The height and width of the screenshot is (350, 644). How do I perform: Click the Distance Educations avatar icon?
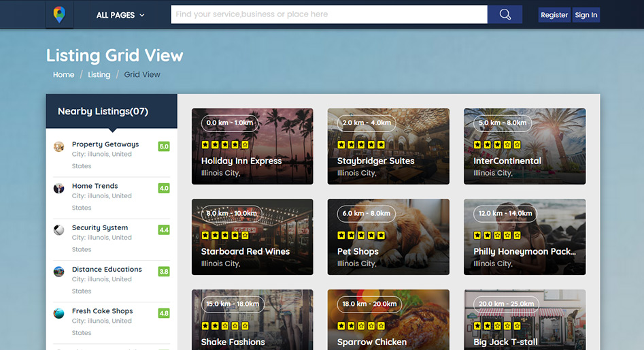(x=58, y=272)
